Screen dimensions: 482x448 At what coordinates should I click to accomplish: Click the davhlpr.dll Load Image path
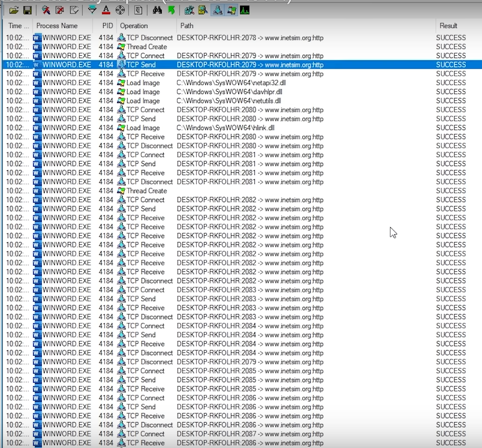point(229,92)
